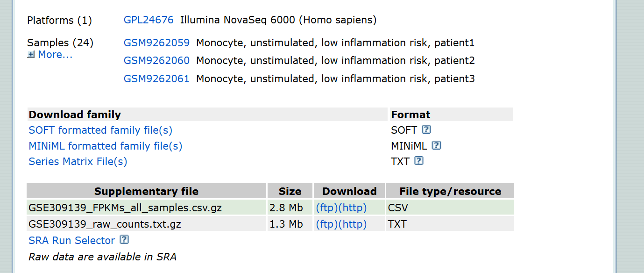The height and width of the screenshot is (273, 644).
Task: Open sample GSM9262060
Action: tap(156, 61)
